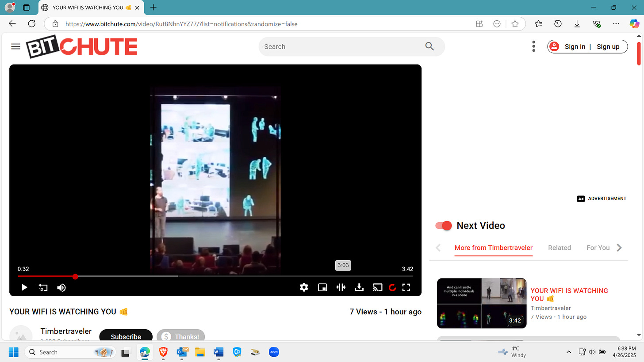
Task: Open the sidebar video thumbnail
Action: coord(482,303)
